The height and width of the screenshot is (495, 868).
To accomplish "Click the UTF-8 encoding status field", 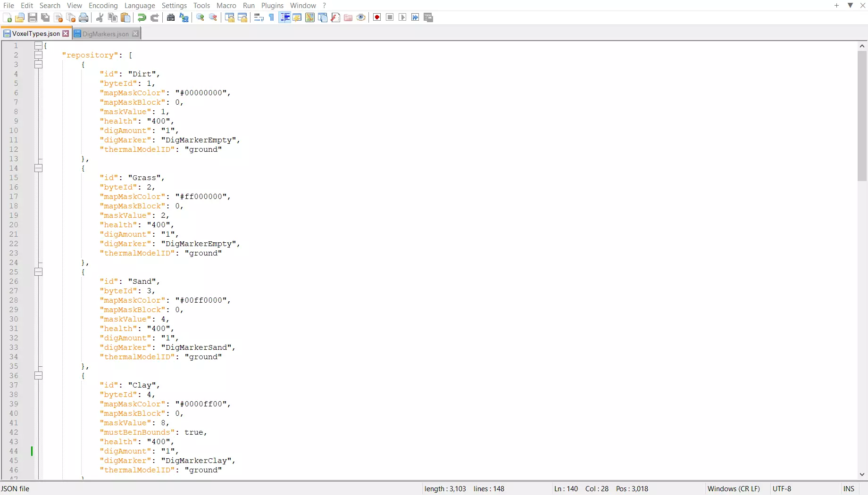I will 782,489.
